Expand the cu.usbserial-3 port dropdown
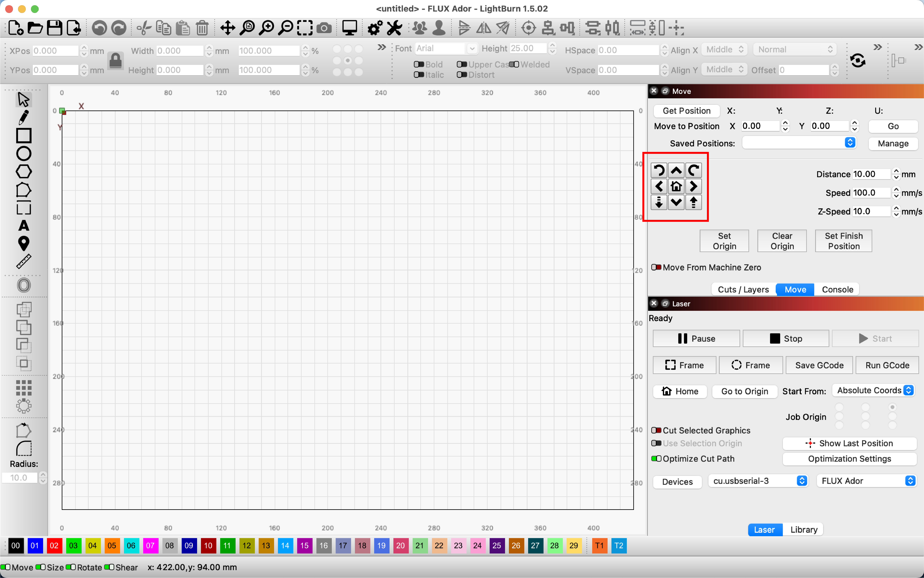Viewport: 924px width, 578px height. (x=758, y=481)
